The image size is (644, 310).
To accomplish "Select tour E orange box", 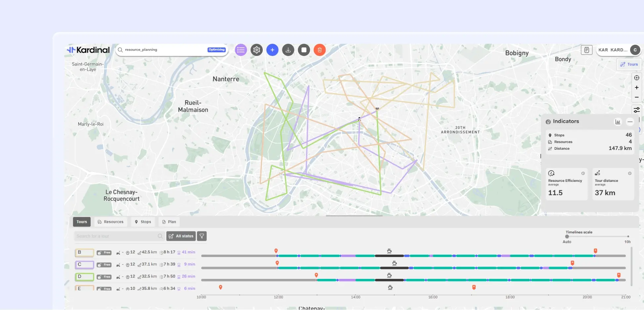I will [84, 288].
